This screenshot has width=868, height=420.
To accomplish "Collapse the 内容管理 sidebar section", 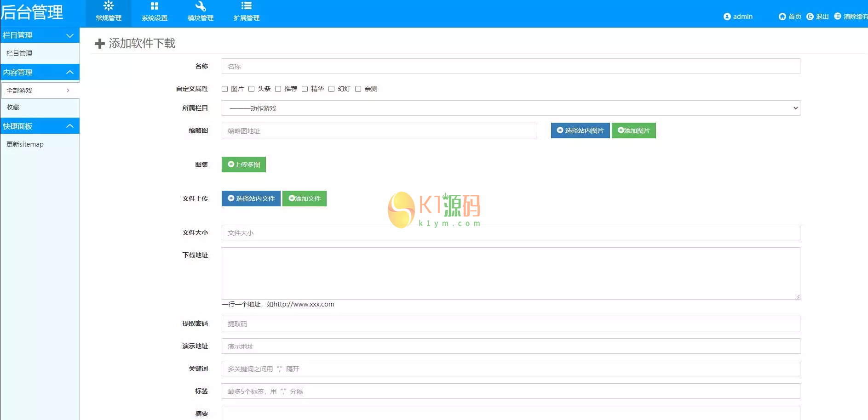I will point(40,72).
